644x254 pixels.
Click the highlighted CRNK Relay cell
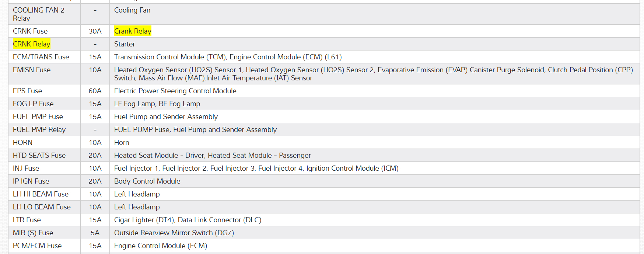(32, 44)
